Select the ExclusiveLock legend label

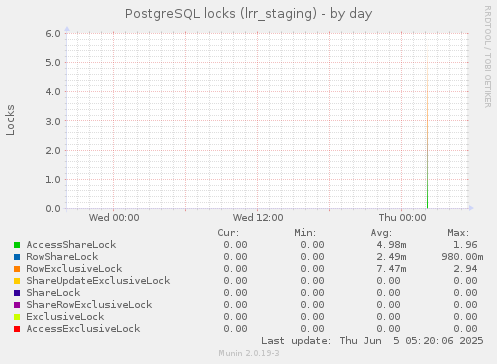coord(65,317)
